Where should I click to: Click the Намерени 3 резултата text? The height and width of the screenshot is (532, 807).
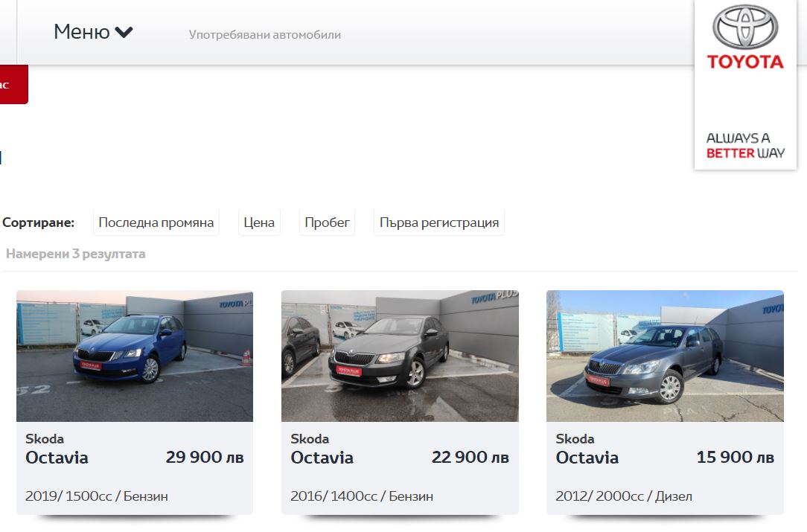[x=75, y=254]
